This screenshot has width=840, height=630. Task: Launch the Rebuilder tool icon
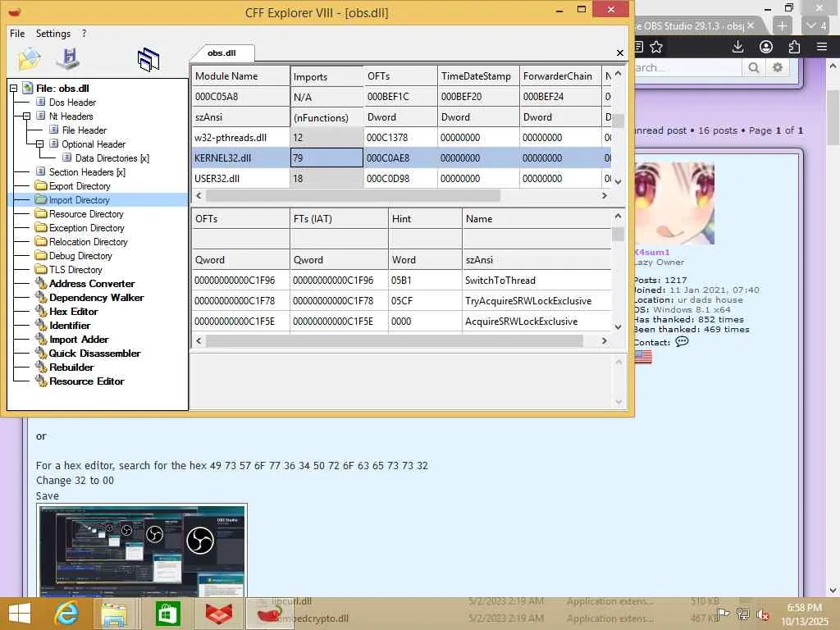tap(41, 367)
